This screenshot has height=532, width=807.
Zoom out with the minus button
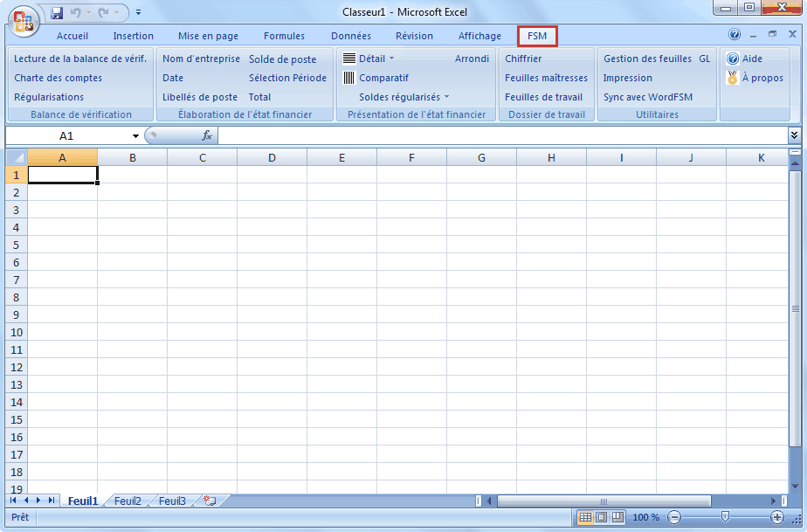pos(674,517)
